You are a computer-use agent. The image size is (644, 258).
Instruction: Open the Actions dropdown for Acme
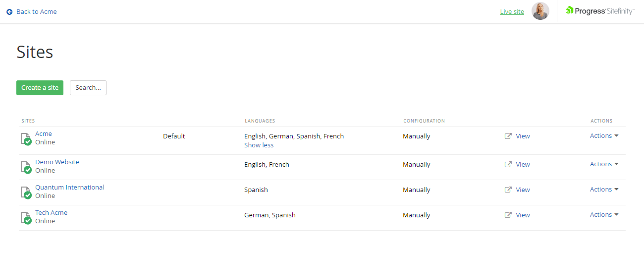click(x=604, y=135)
